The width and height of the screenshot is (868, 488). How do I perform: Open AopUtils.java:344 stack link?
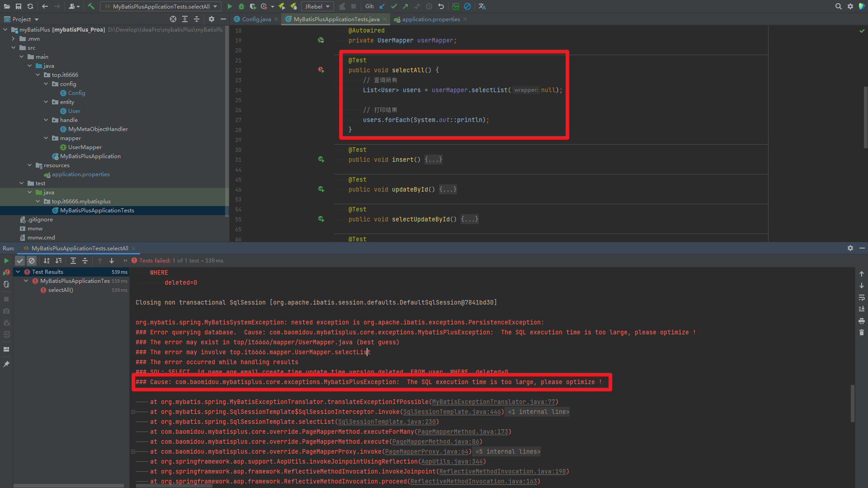click(x=452, y=461)
